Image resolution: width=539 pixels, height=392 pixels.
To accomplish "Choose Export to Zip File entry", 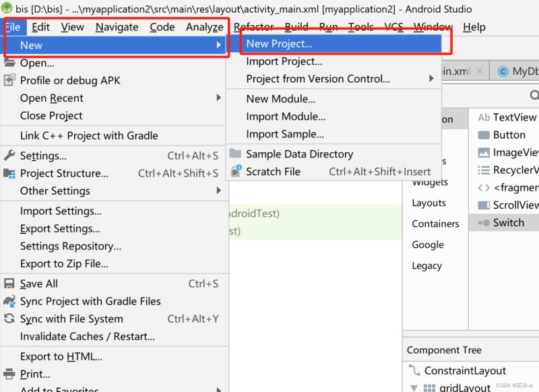I will tap(113, 263).
